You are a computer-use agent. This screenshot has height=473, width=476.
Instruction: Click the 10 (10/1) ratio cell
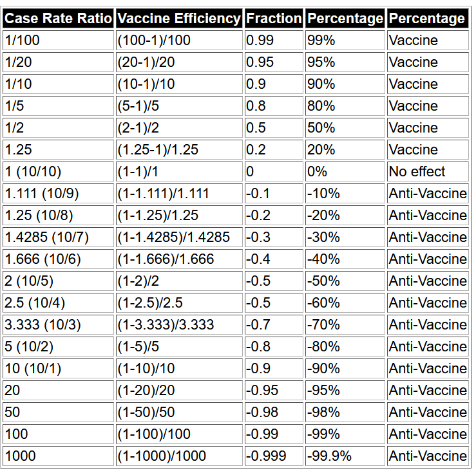click(x=58, y=368)
